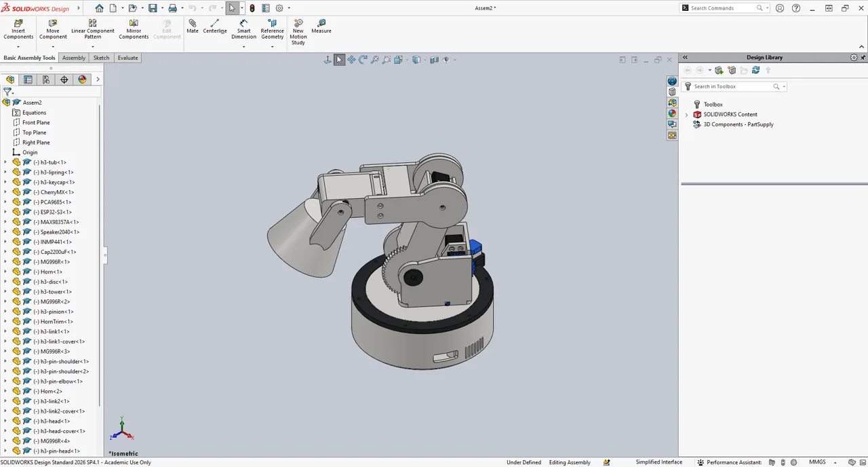The width and height of the screenshot is (868, 467).
Task: Toggle hide/show items eye icon in view toolbar
Action: tap(446, 60)
